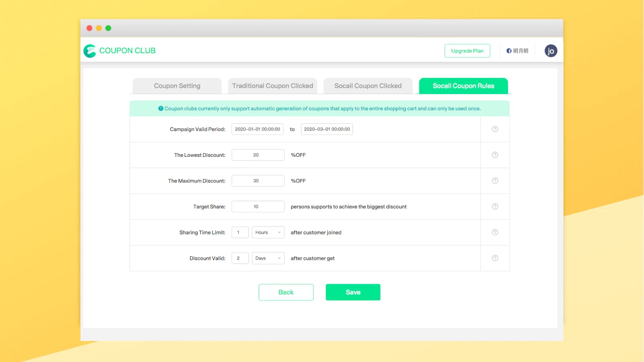The image size is (644, 362).
Task: Click %OFF text beside Maximum Discount
Action: [x=298, y=181]
